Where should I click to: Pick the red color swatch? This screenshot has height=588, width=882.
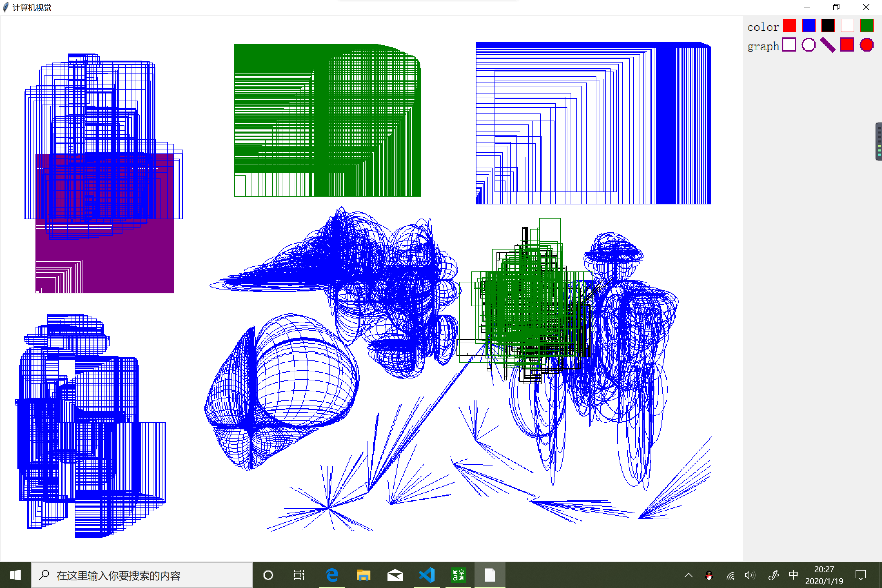click(x=789, y=25)
